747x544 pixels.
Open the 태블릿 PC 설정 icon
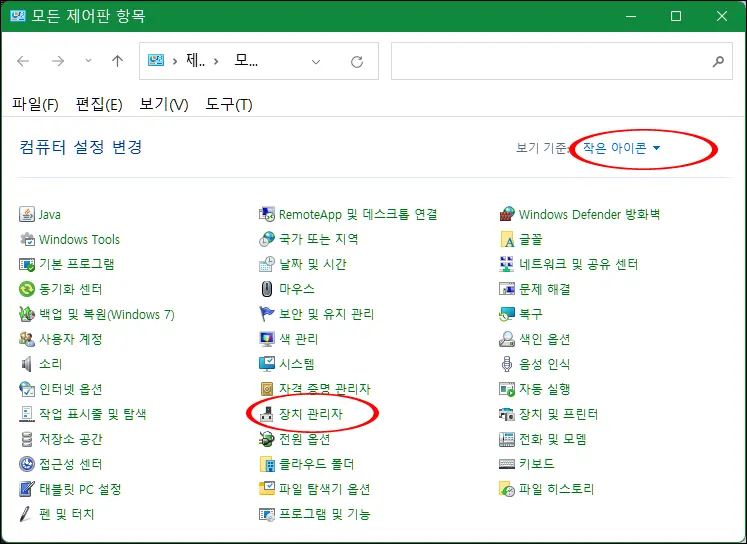(27, 489)
